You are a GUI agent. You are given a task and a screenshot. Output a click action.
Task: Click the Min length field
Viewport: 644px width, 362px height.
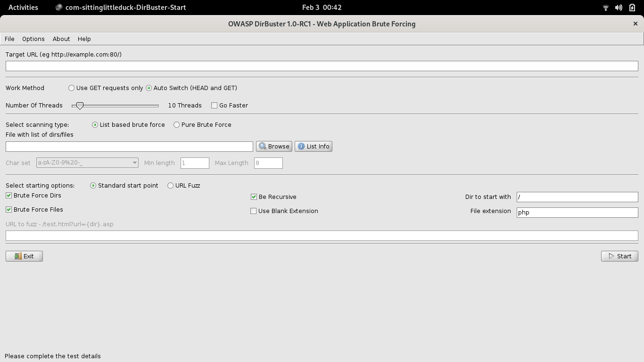tap(195, 163)
